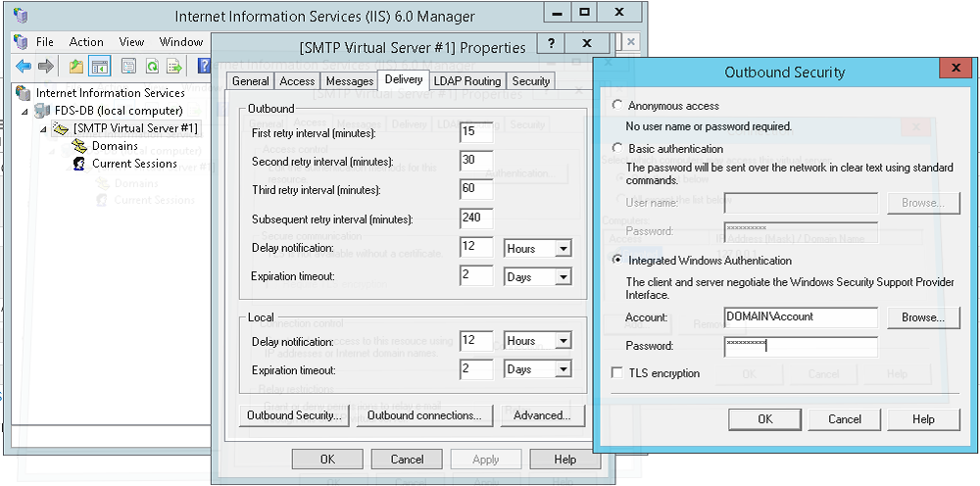Click the IIS Manager title bar icon
Image resolution: width=980 pixels, height=486 pixels.
[21, 15]
